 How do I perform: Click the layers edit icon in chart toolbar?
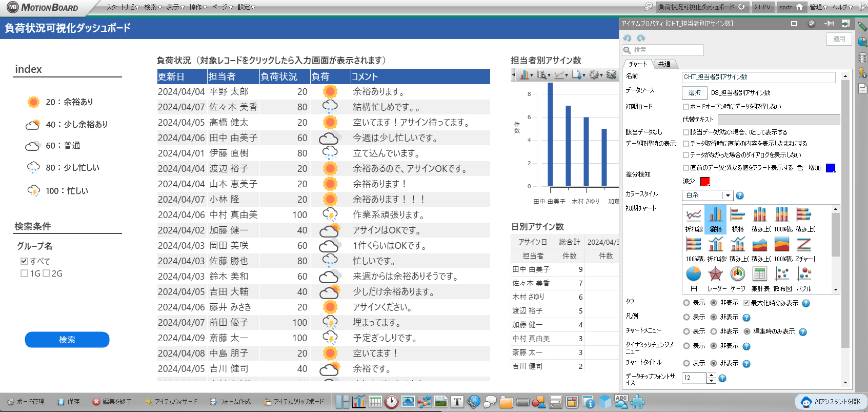click(611, 75)
